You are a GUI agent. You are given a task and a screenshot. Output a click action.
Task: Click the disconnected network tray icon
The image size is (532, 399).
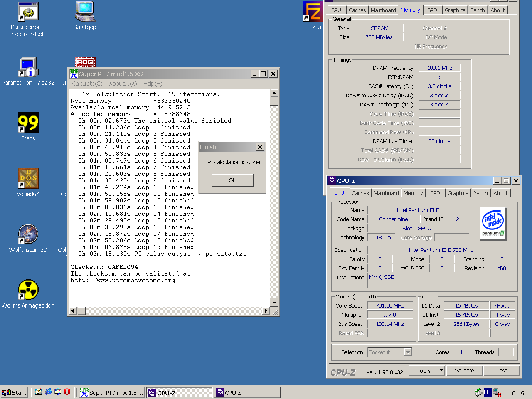point(497,392)
